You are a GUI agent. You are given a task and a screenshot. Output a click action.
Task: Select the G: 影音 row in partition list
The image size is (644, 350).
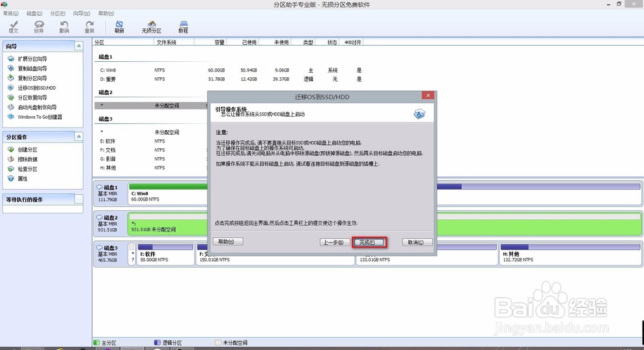pos(151,159)
